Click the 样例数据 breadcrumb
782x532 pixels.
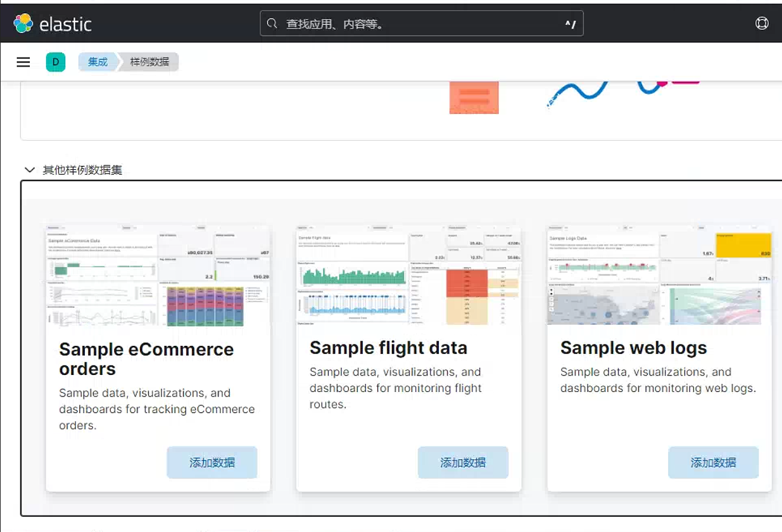(x=149, y=62)
